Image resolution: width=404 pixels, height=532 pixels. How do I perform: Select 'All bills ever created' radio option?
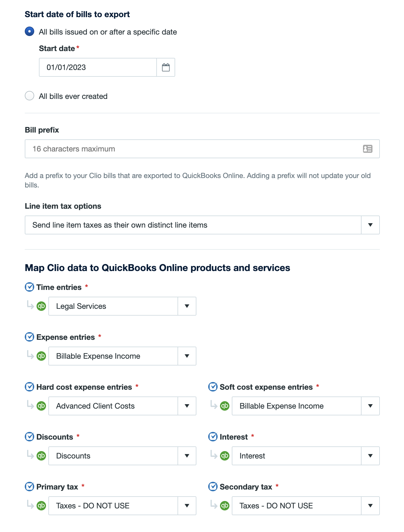pyautogui.click(x=29, y=96)
